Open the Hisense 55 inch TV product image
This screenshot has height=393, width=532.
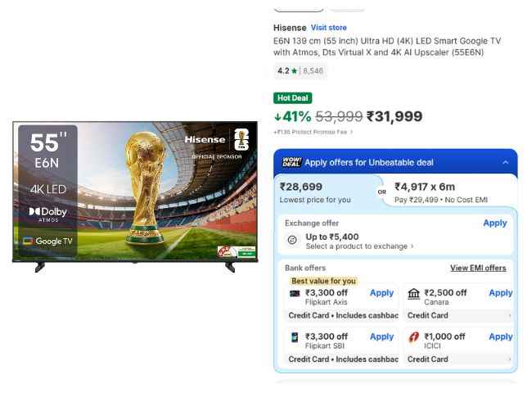pos(135,196)
